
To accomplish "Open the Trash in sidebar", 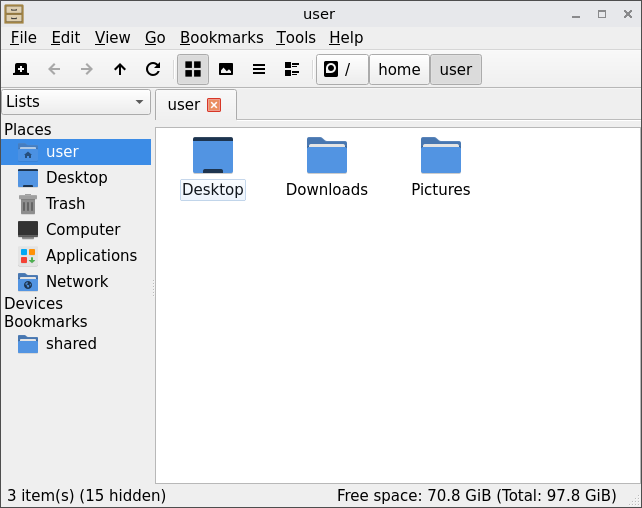I will tap(65, 203).
